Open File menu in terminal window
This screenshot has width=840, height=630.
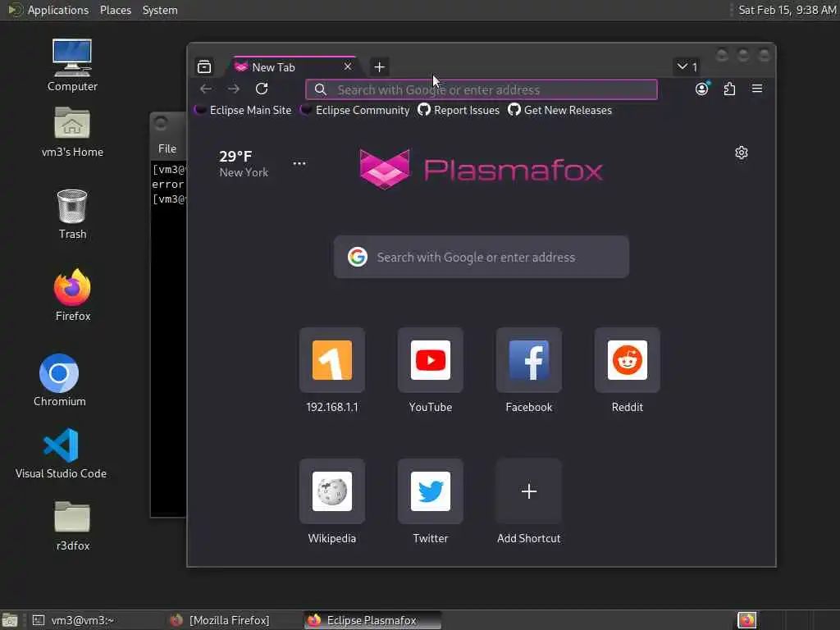click(167, 149)
